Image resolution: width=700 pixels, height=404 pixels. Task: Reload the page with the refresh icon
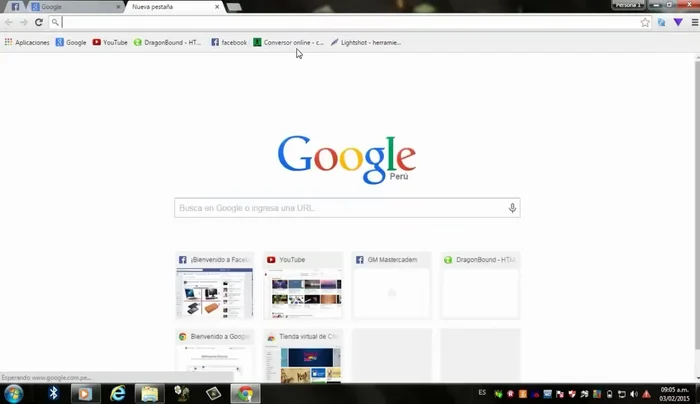39,22
